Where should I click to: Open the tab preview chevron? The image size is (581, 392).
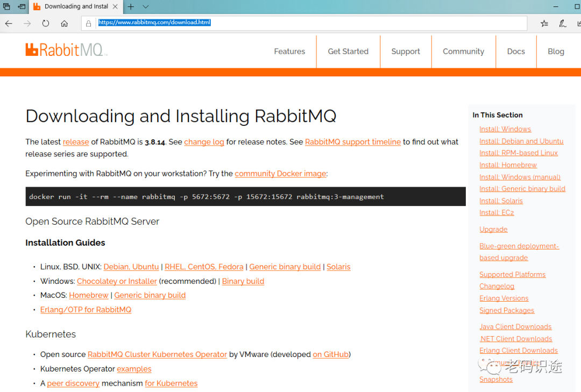pos(146,6)
